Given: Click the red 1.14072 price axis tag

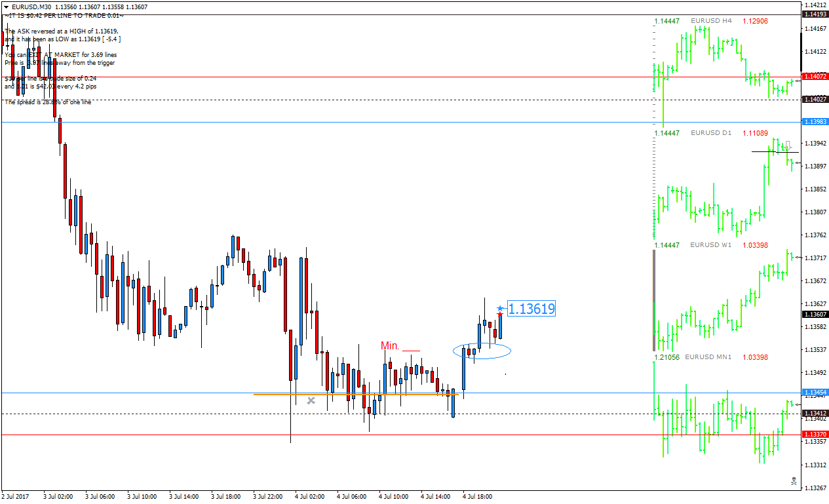Looking at the screenshot, I should click(815, 77).
